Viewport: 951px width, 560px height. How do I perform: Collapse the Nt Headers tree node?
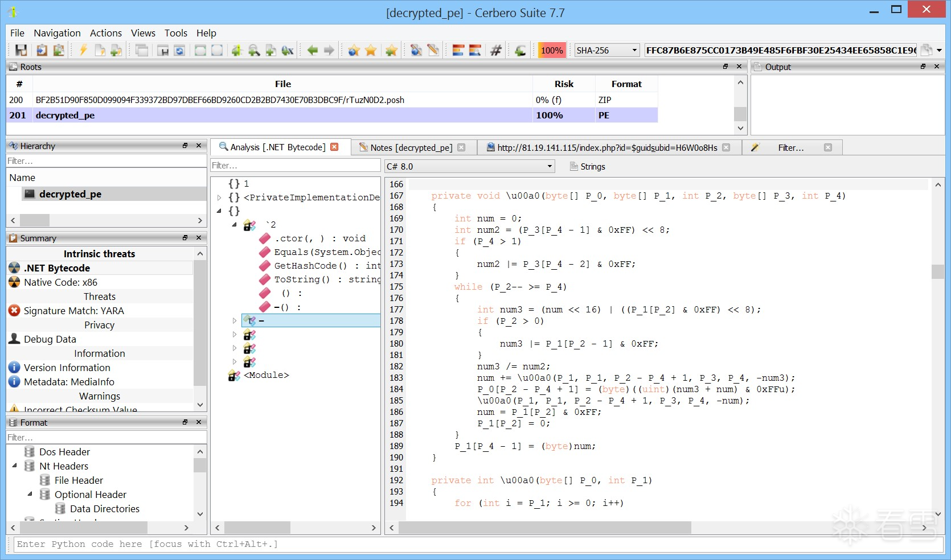(x=15, y=466)
